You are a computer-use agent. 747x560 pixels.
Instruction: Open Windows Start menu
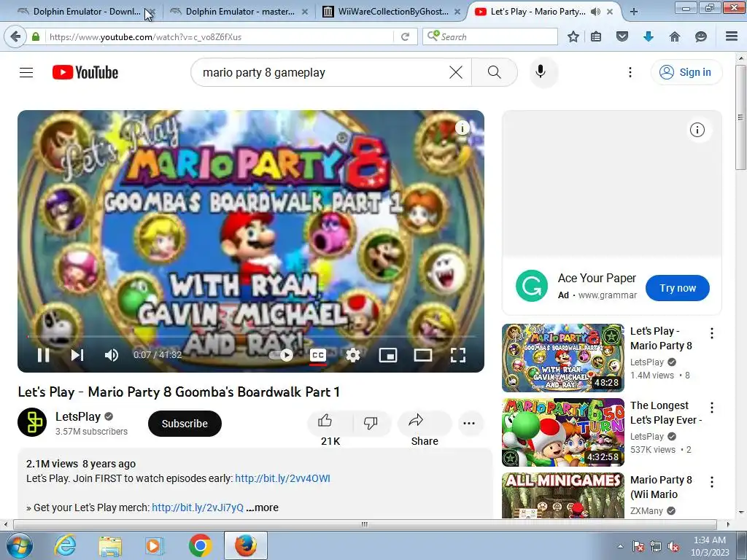click(19, 545)
